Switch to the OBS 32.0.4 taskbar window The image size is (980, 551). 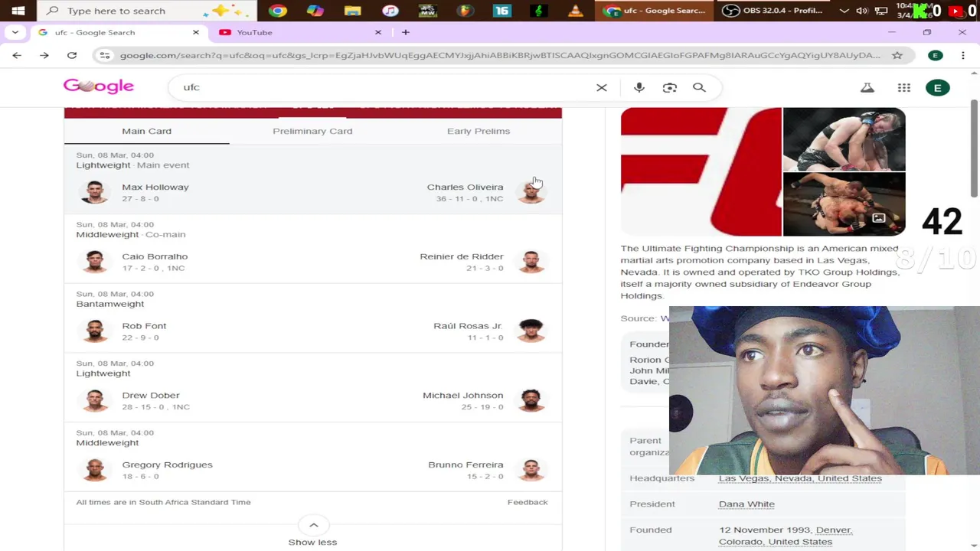pyautogui.click(x=773, y=11)
